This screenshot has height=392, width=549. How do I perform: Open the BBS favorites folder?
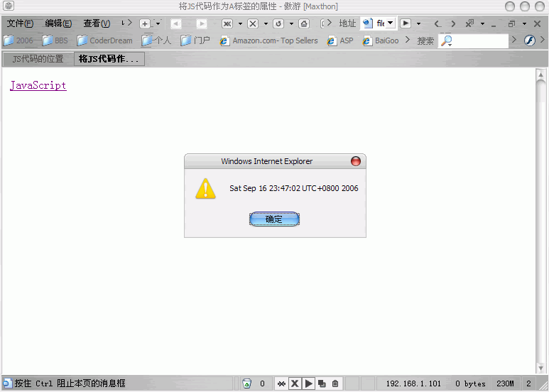[x=55, y=40]
